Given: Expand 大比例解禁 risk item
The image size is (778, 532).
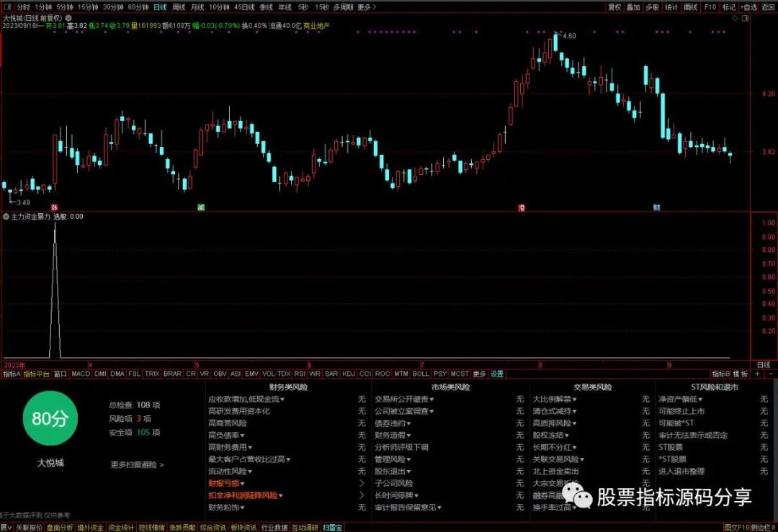Looking at the screenshot, I should coord(555,399).
